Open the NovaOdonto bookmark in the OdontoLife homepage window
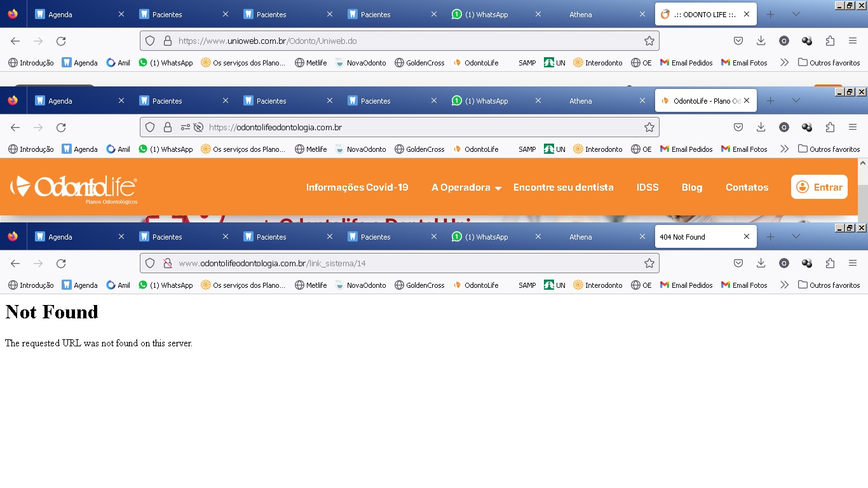 [360, 149]
